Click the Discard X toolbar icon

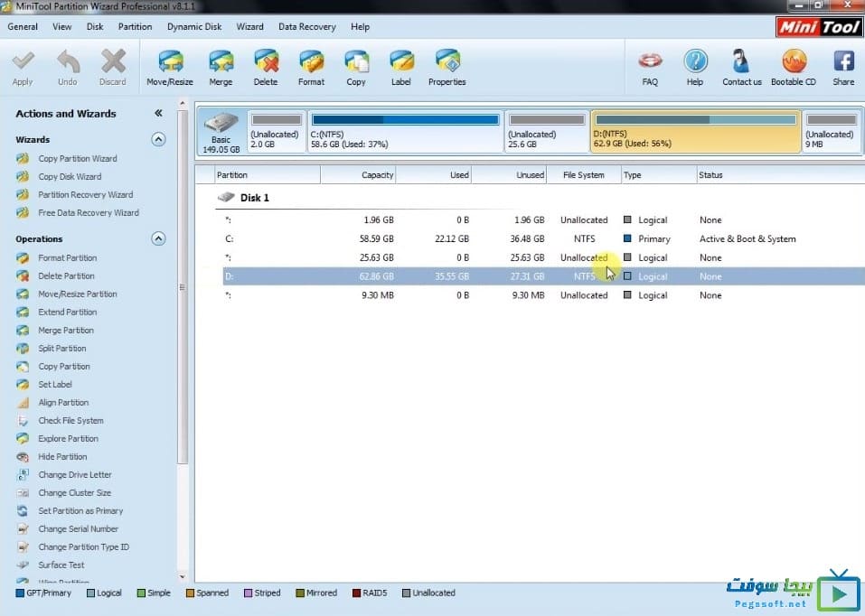pyautogui.click(x=113, y=61)
